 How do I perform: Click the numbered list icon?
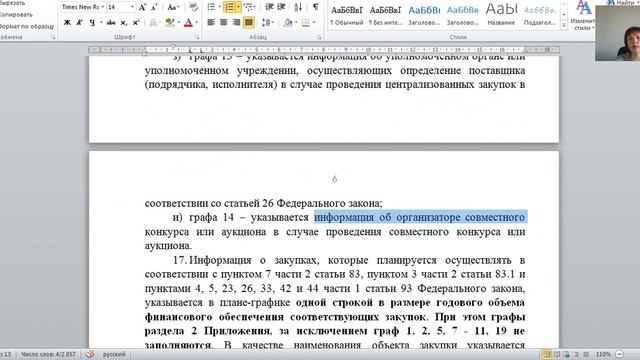pos(229,7)
